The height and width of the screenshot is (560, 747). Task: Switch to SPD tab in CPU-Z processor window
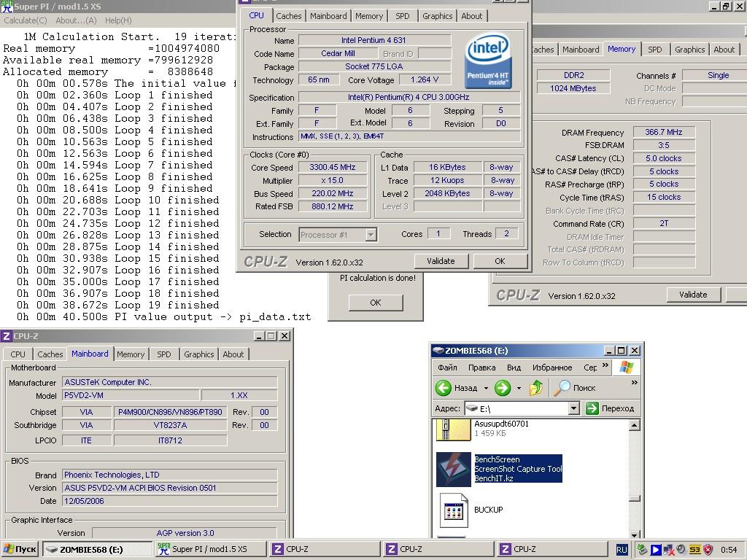pos(402,16)
